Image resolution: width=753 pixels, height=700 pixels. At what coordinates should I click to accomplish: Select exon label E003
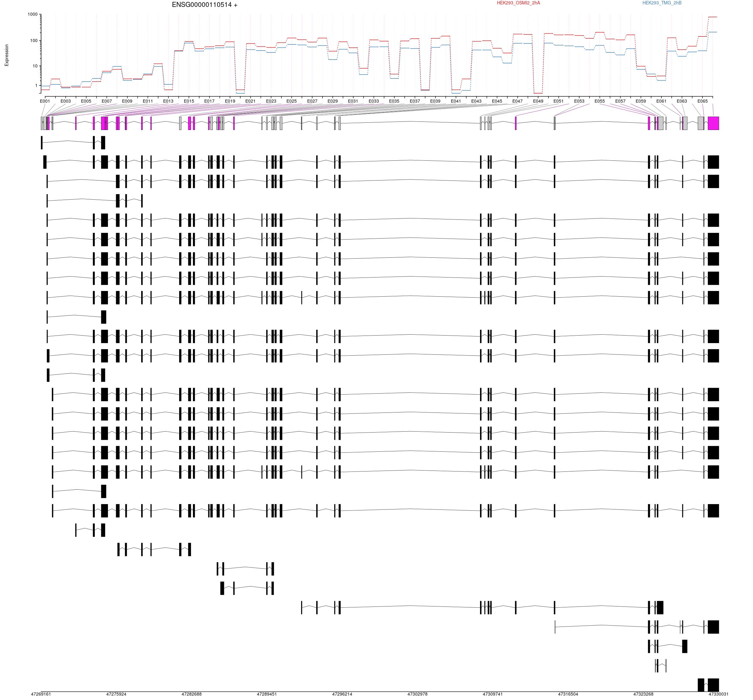66,101
